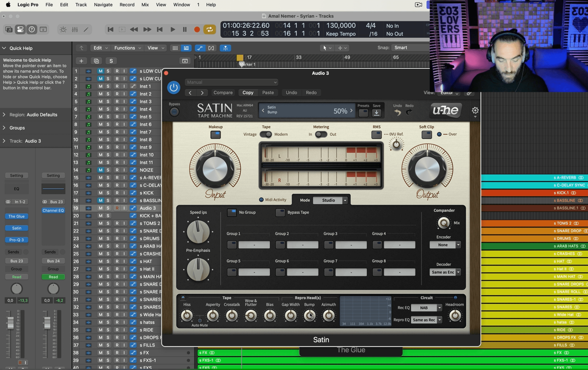Toggle the Inspector button in control bar

click(x=20, y=30)
